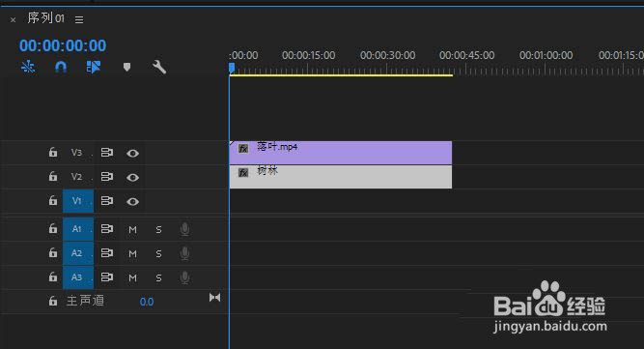Toggle lock on track A3

[53, 276]
